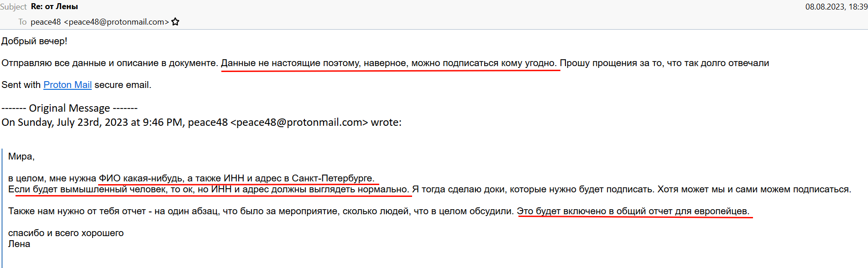Click the "Subject" field label
868x268 pixels.
[x=13, y=7]
